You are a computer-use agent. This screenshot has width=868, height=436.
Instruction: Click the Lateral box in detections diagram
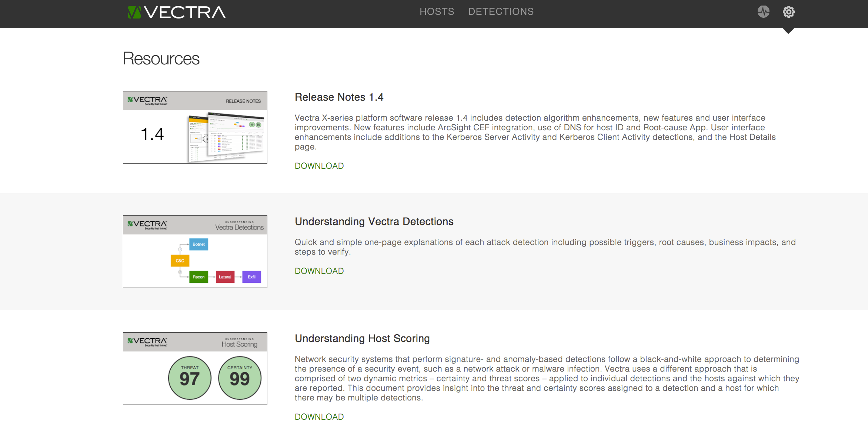coord(225,277)
